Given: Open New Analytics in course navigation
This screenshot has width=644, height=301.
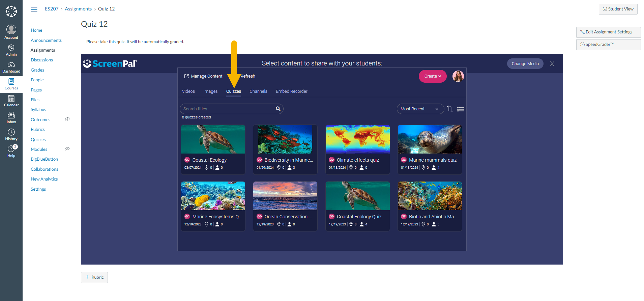Looking at the screenshot, I should (x=44, y=179).
